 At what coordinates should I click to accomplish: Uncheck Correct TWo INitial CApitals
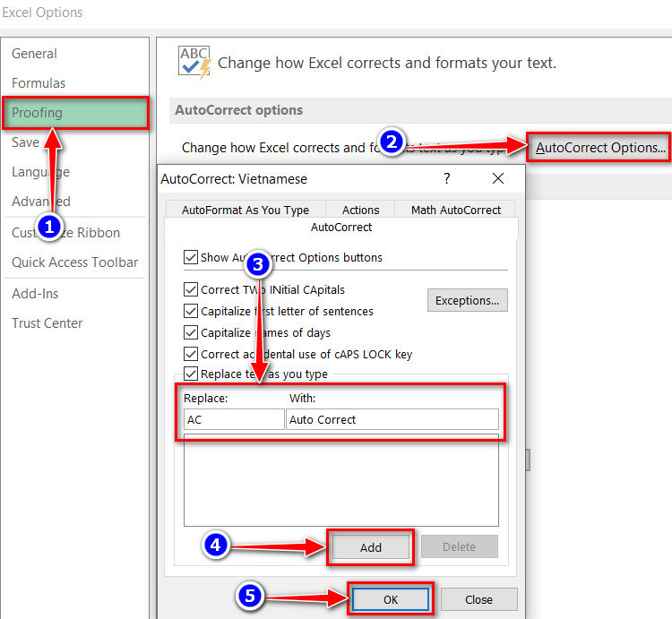191,289
